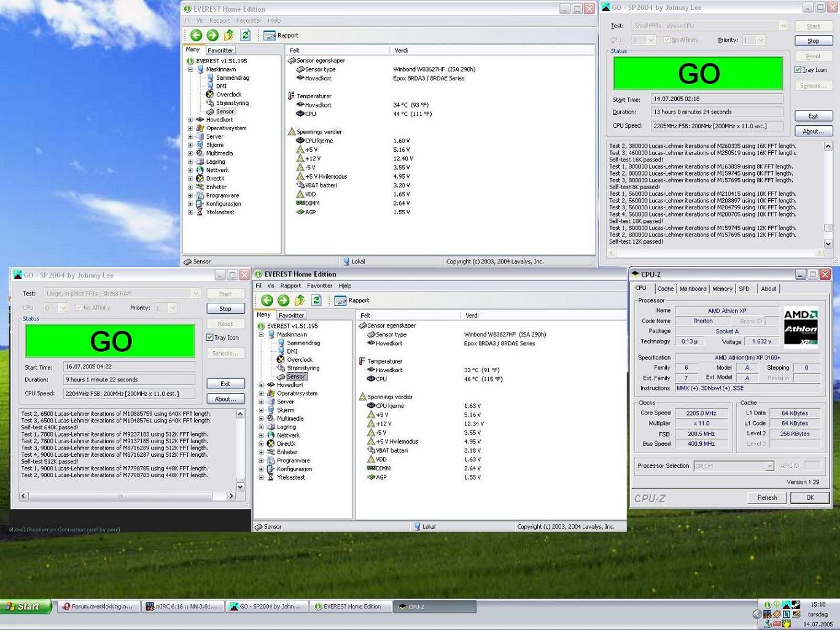Click the AMD Athlon XP logo in CPU-Z
840x630 pixels.
[801, 326]
